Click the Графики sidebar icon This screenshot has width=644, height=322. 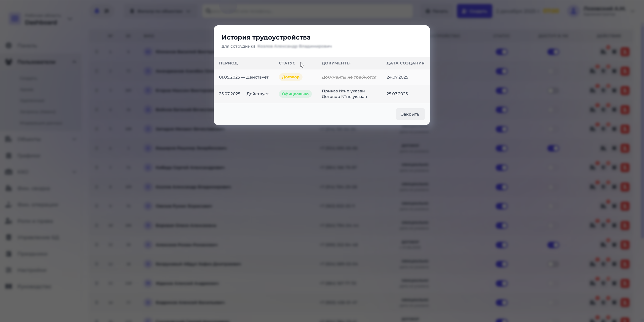(x=9, y=156)
